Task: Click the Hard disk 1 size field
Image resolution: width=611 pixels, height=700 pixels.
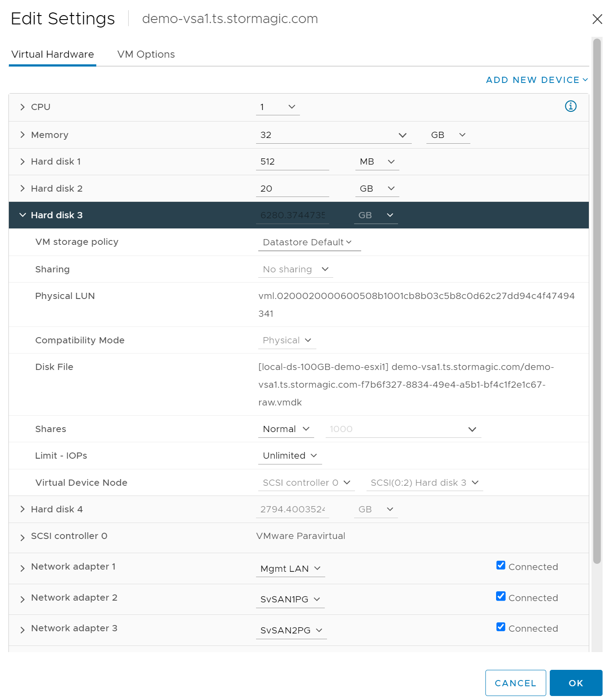Action: [292, 161]
